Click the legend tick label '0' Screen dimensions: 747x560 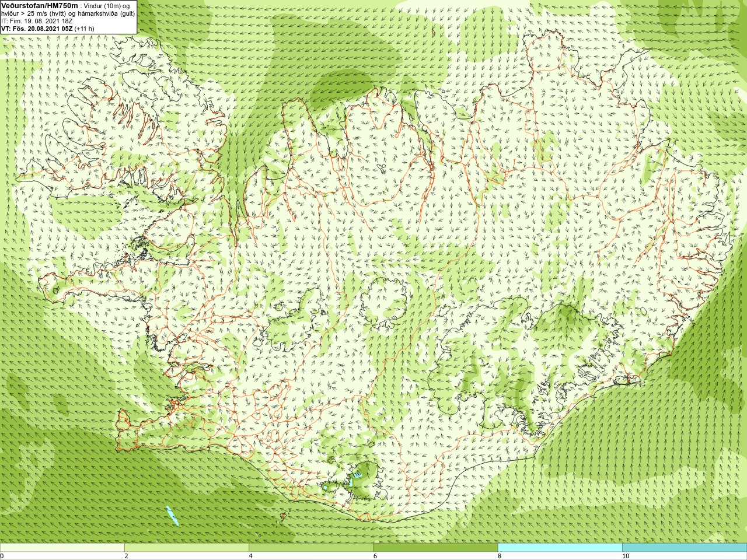pyautogui.click(x=2, y=556)
